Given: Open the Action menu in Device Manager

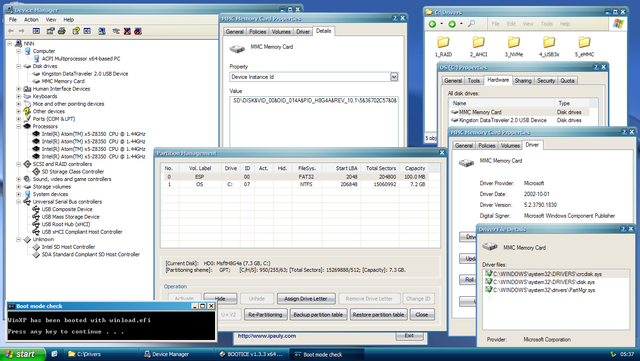Looking at the screenshot, I should point(31,20).
